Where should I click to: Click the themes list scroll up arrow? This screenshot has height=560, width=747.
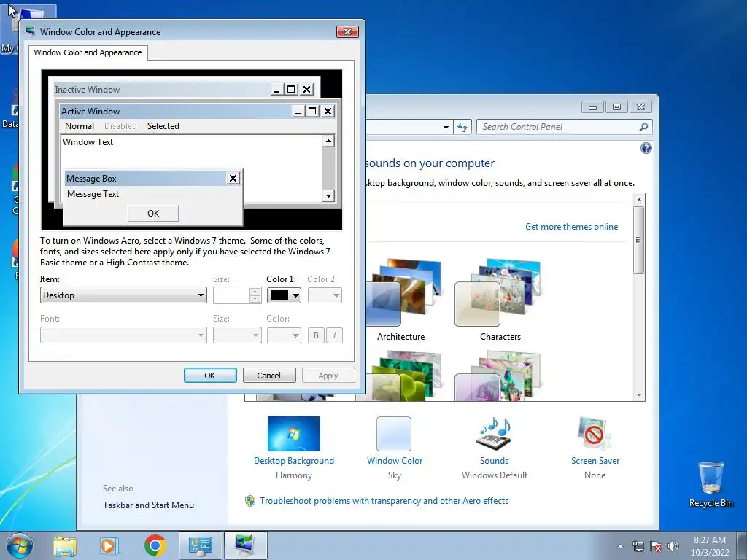[x=639, y=199]
